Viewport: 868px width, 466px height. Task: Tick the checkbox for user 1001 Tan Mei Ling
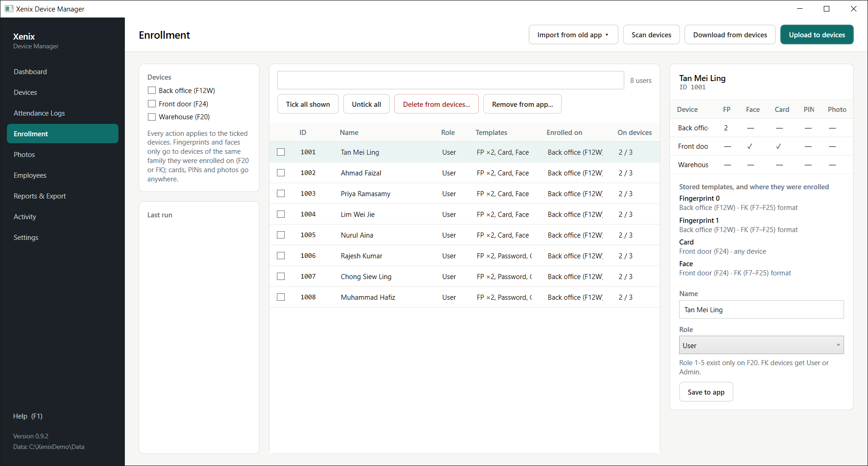(x=281, y=152)
